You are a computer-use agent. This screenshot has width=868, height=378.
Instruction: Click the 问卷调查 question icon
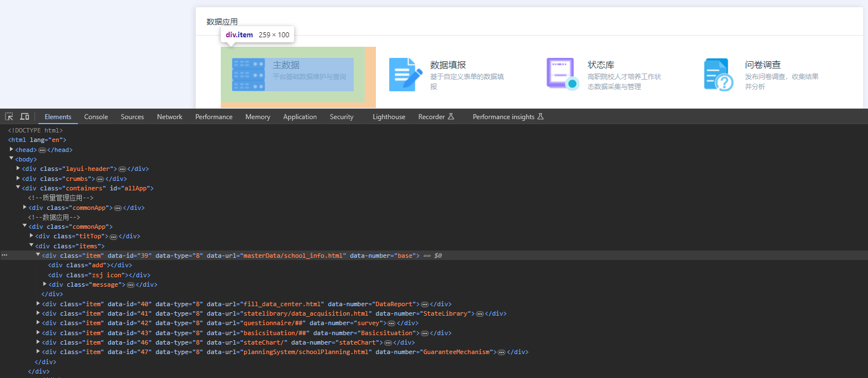[x=718, y=75]
